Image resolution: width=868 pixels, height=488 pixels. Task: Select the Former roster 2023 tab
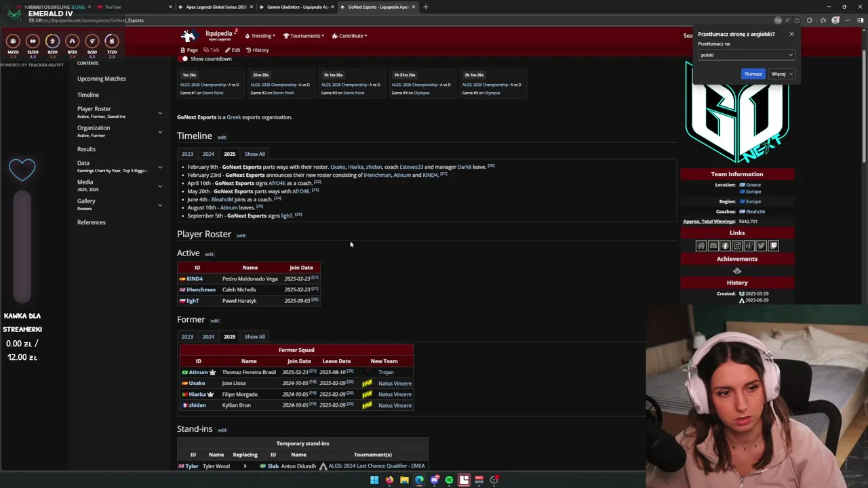pyautogui.click(x=187, y=336)
